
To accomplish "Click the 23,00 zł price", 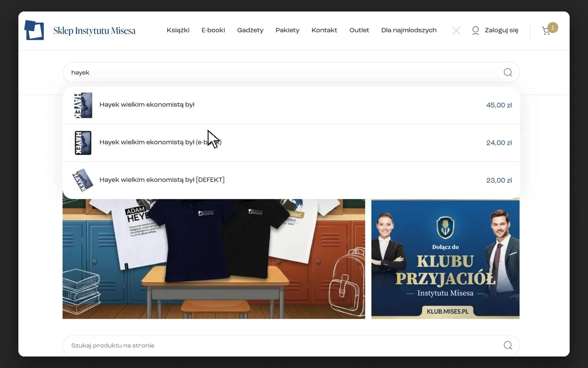I will 499,181.
